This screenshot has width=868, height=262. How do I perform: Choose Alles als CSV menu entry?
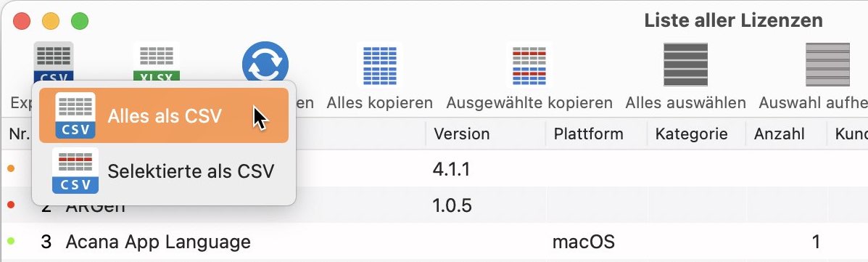pyautogui.click(x=164, y=115)
